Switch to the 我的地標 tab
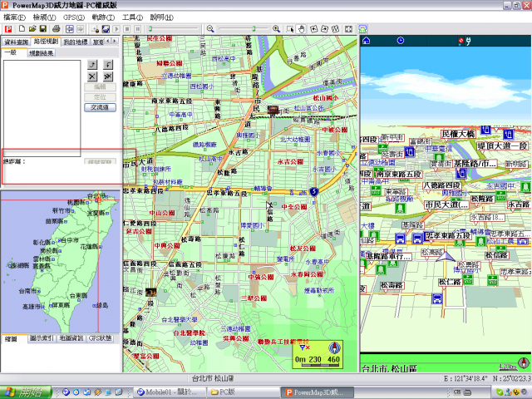532x399 pixels. click(x=76, y=42)
